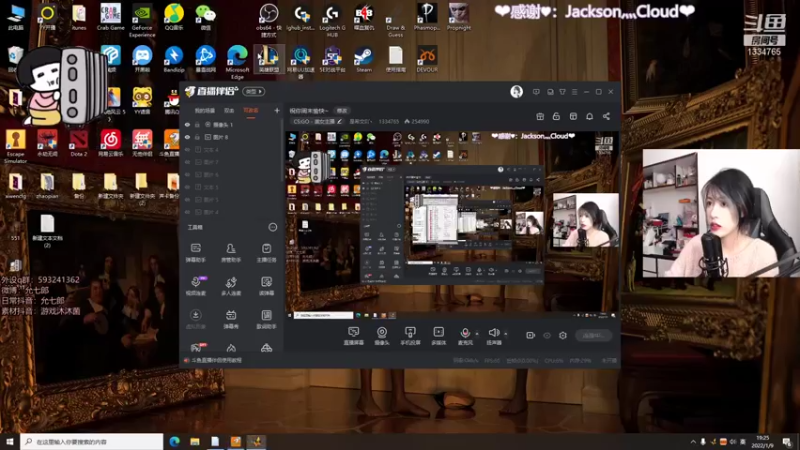
Task: Open File Explorer from the taskbar
Action: pos(195,441)
